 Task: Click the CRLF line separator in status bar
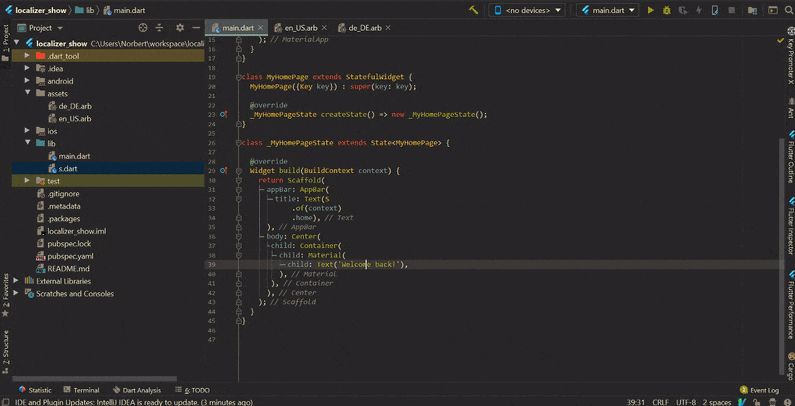[660, 402]
